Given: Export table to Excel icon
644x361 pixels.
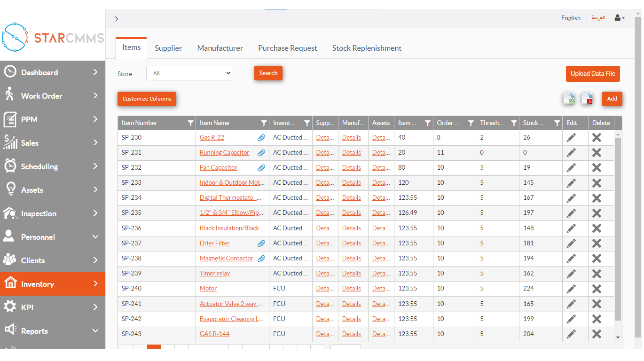Looking at the screenshot, I should point(569,99).
